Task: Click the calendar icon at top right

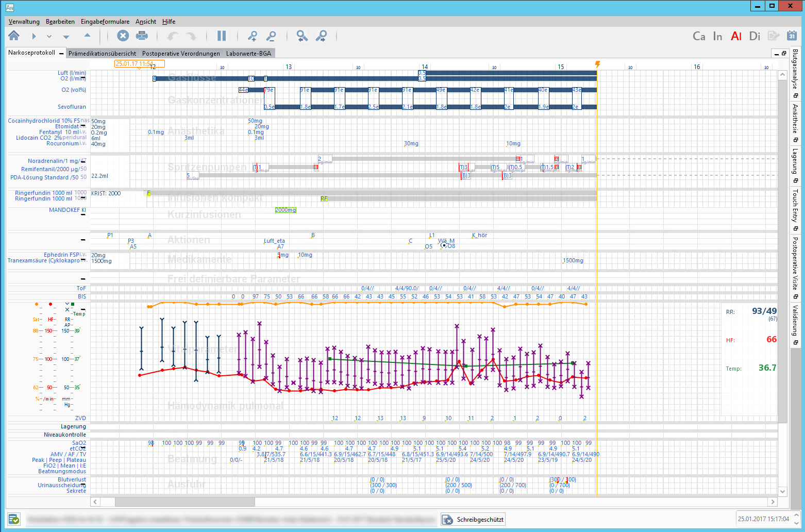Action: pos(792,36)
